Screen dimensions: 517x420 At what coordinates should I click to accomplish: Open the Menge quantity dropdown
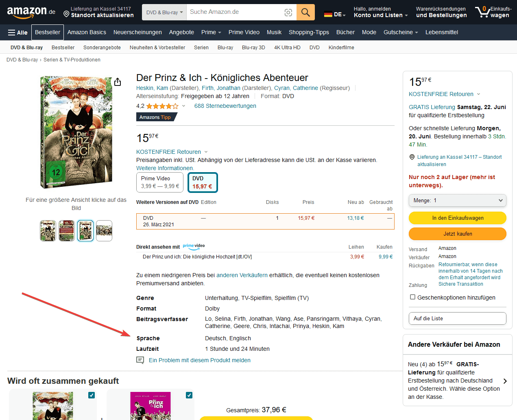pos(458,200)
